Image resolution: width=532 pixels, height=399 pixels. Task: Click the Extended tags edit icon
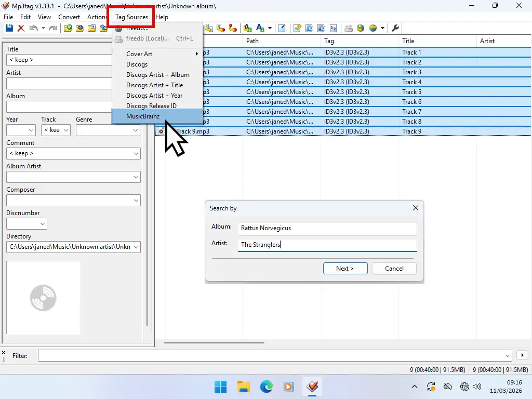(x=282, y=28)
